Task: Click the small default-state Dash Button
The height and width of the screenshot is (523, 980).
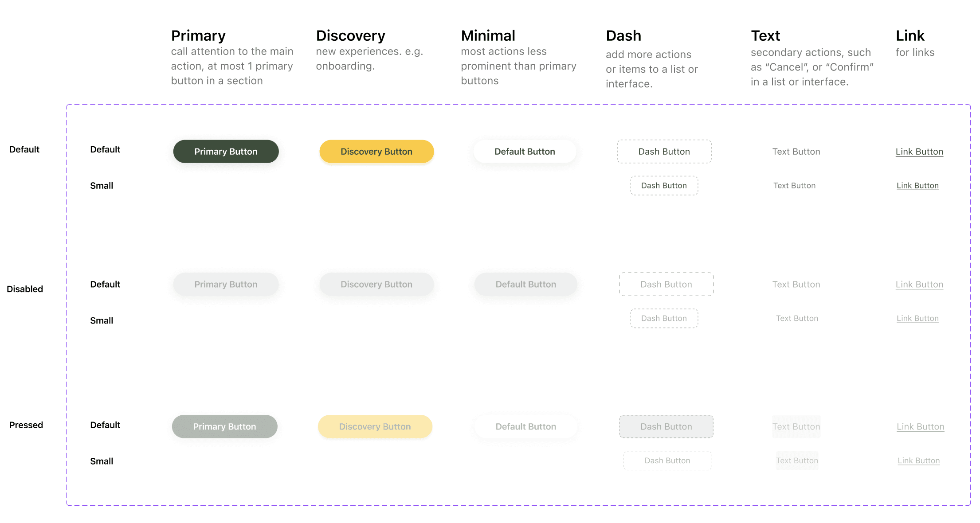Action: 664,186
